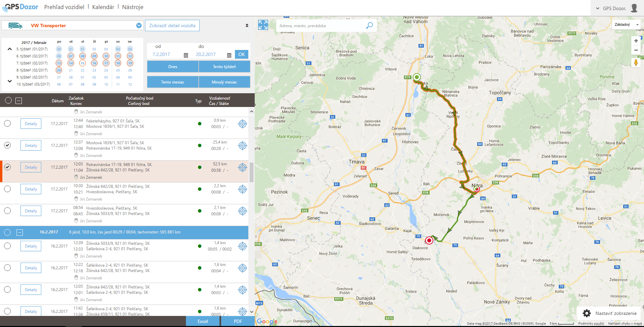Click the trip list scroll-down arrow
The image size is (644, 327).
(252, 312)
